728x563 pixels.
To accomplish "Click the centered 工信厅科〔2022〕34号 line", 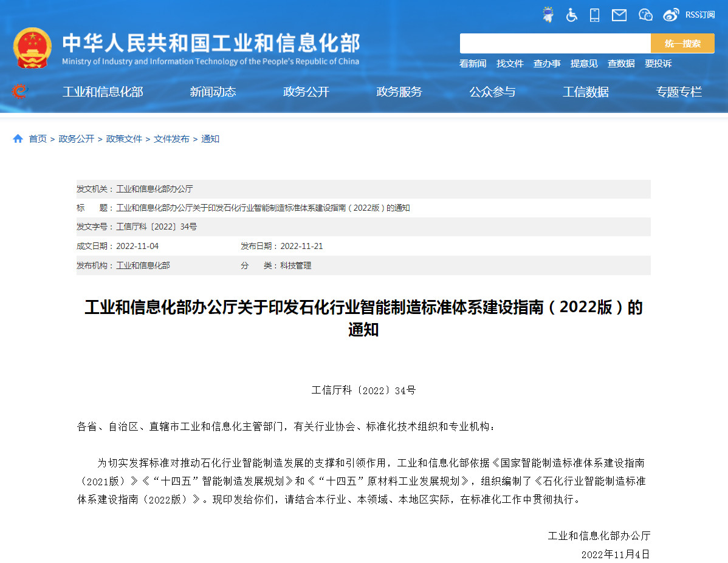I will pos(363,391).
